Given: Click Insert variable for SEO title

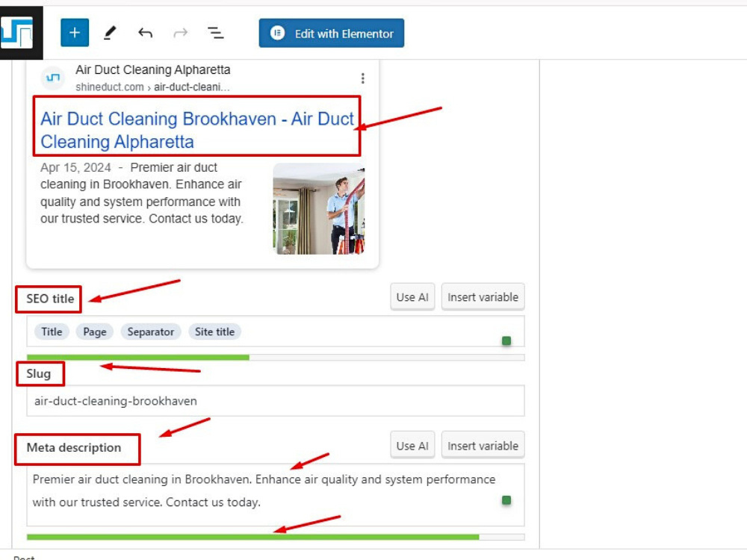Looking at the screenshot, I should pos(483,297).
